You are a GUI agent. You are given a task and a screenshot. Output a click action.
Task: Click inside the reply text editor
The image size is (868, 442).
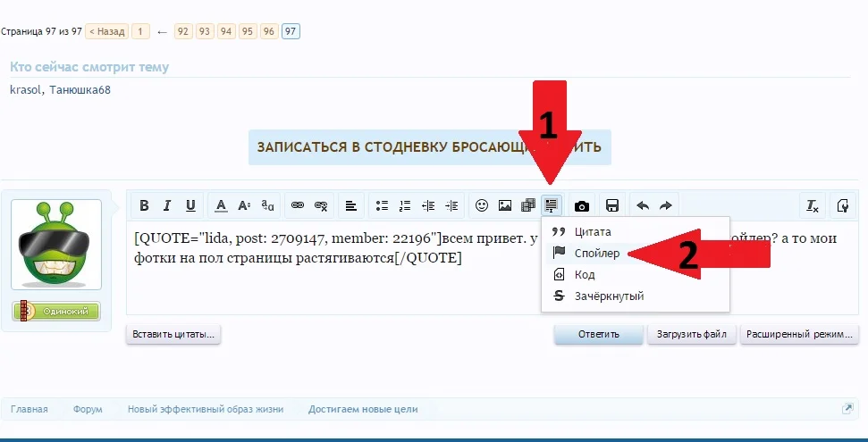493,268
